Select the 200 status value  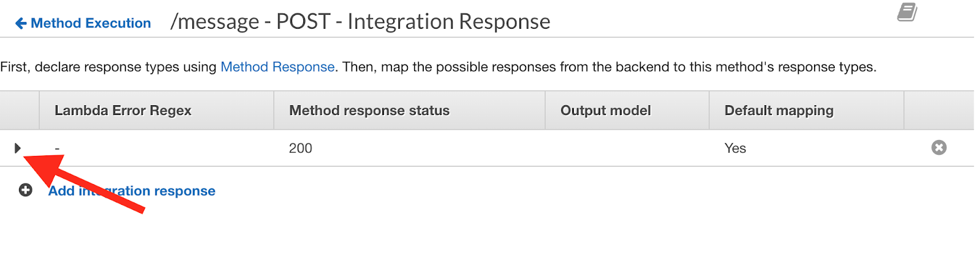click(301, 148)
